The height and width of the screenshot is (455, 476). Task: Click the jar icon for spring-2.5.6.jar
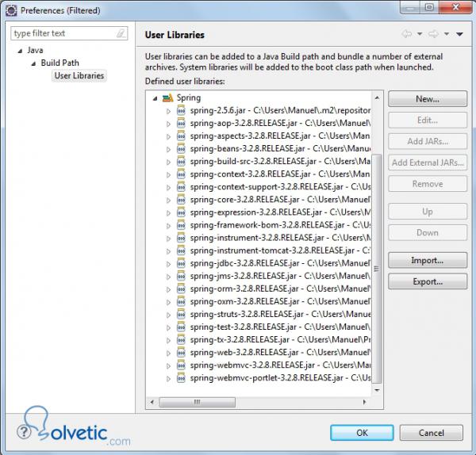click(181, 110)
